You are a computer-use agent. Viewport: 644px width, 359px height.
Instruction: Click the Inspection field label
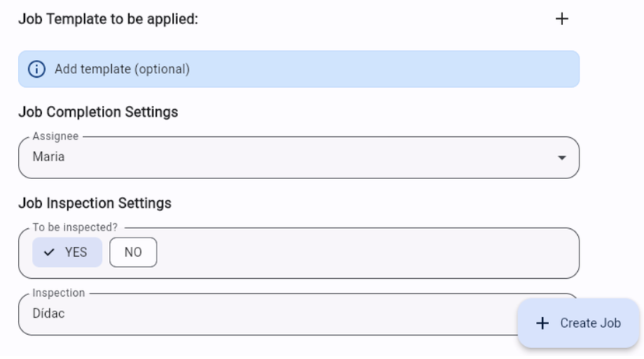(58, 293)
